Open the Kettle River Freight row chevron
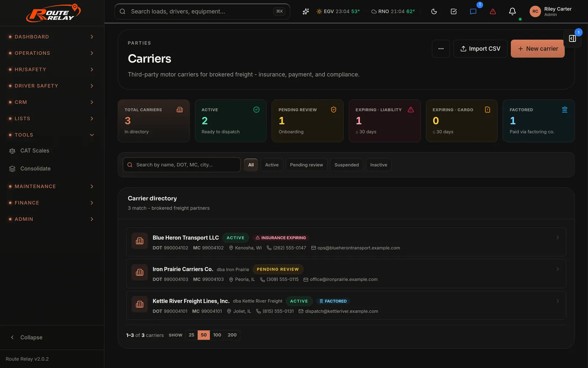588x368 pixels. [x=557, y=301]
